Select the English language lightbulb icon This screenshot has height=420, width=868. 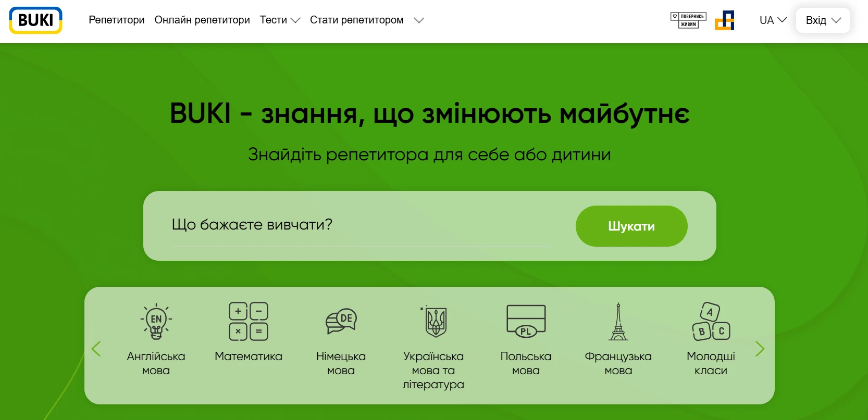click(x=156, y=322)
